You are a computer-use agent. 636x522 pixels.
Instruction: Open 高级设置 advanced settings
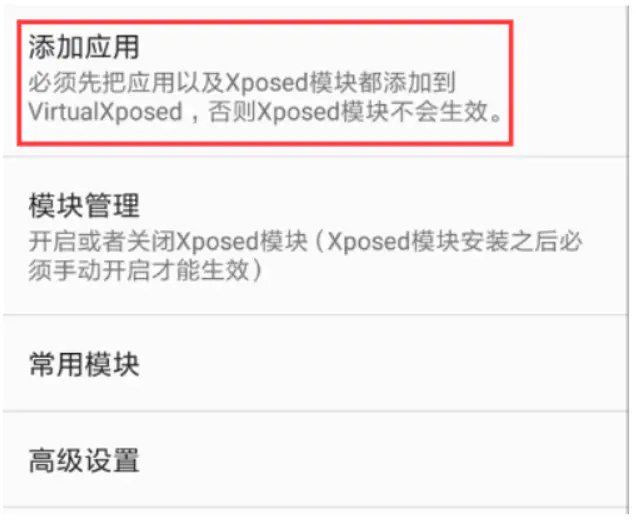point(315,460)
